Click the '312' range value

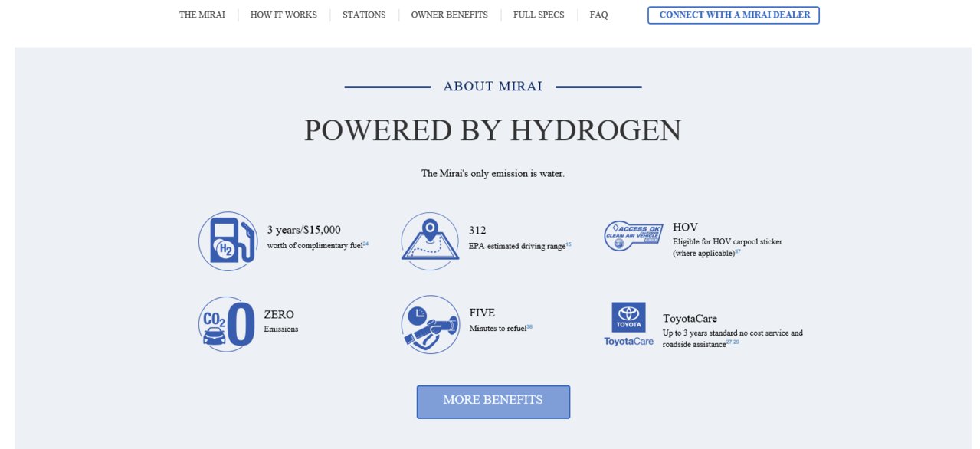[477, 230]
